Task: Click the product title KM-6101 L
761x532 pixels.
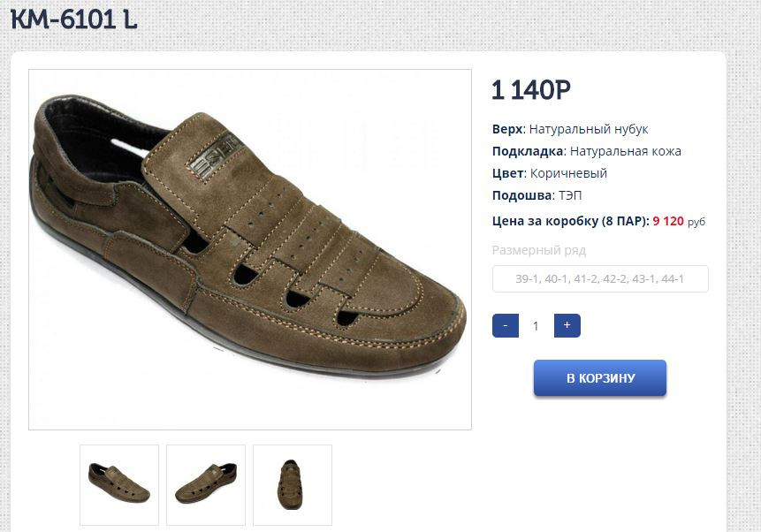Action: click(73, 19)
